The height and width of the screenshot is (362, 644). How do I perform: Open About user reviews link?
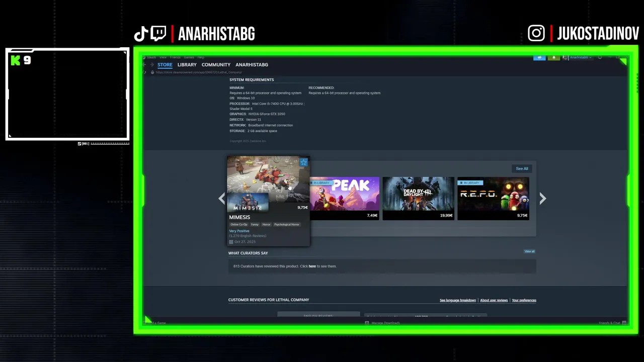pyautogui.click(x=494, y=300)
